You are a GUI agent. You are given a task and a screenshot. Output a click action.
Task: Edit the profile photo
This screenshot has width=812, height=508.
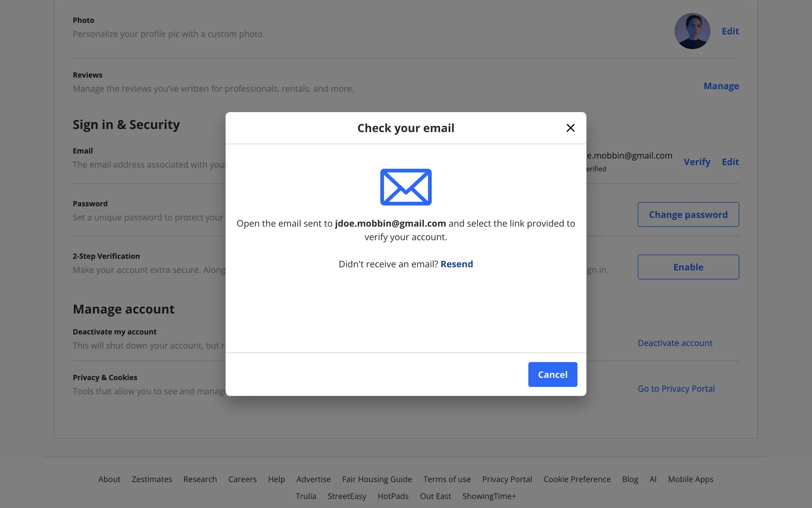point(730,31)
